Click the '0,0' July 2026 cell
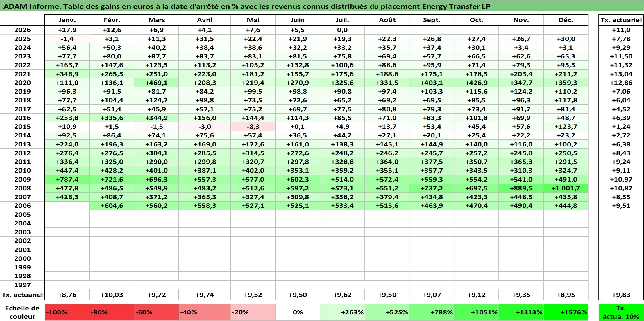The width and height of the screenshot is (644, 321). (342, 30)
